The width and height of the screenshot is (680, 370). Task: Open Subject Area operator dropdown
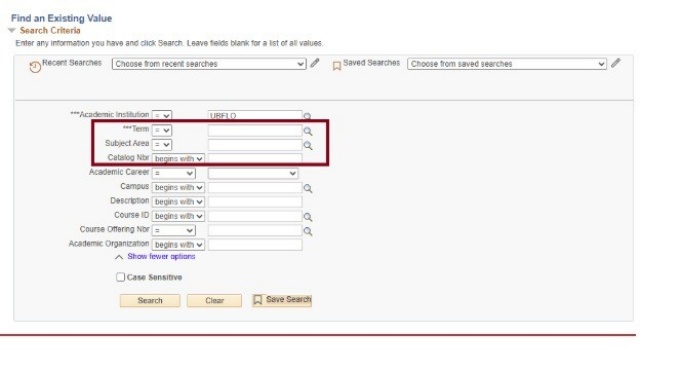[x=162, y=144]
